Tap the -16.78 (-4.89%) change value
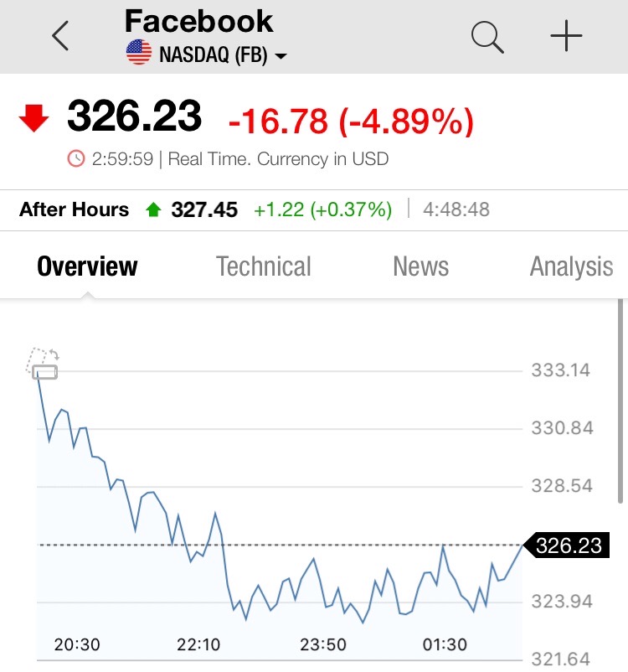Image resolution: width=628 pixels, height=672 pixels. tap(351, 121)
